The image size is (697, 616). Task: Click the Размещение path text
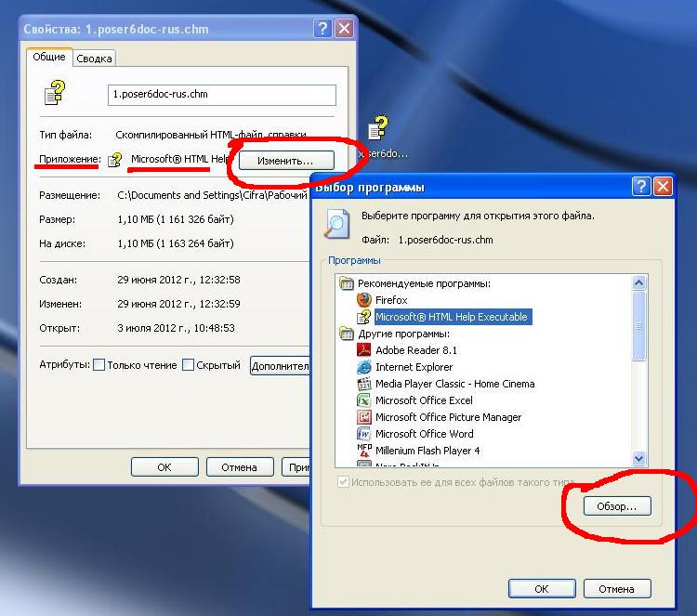point(212,195)
